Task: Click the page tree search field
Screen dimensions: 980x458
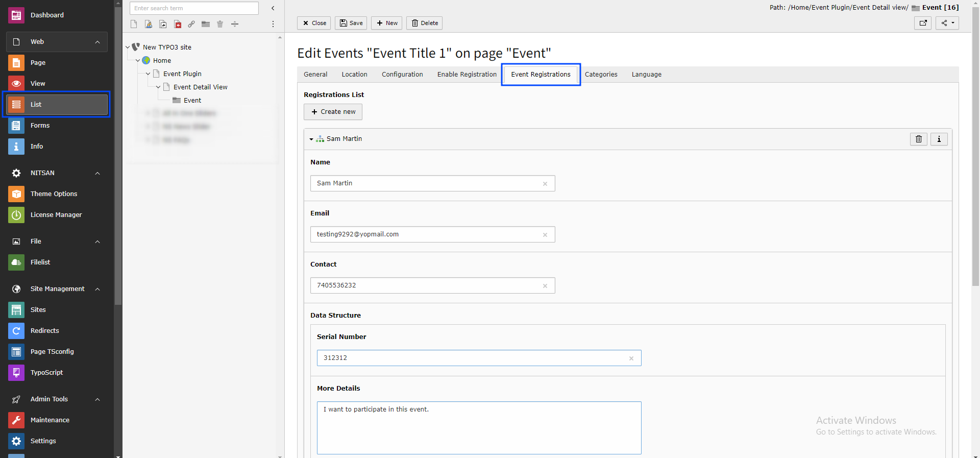Action: click(x=194, y=8)
